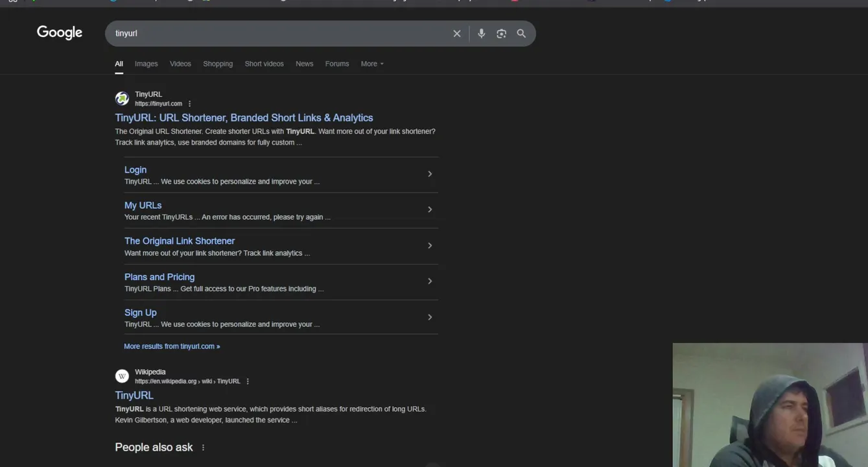Clear the search box with X icon
Screen dimensions: 868x467
pyautogui.click(x=457, y=34)
